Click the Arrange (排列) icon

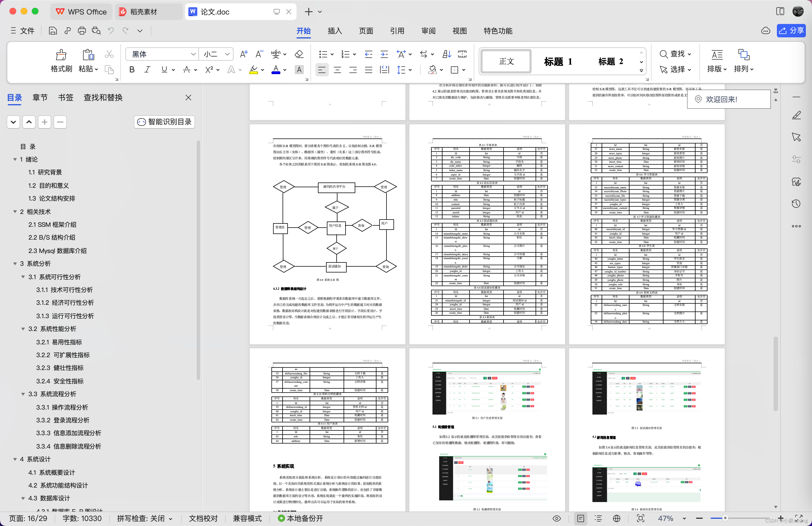coord(744,55)
